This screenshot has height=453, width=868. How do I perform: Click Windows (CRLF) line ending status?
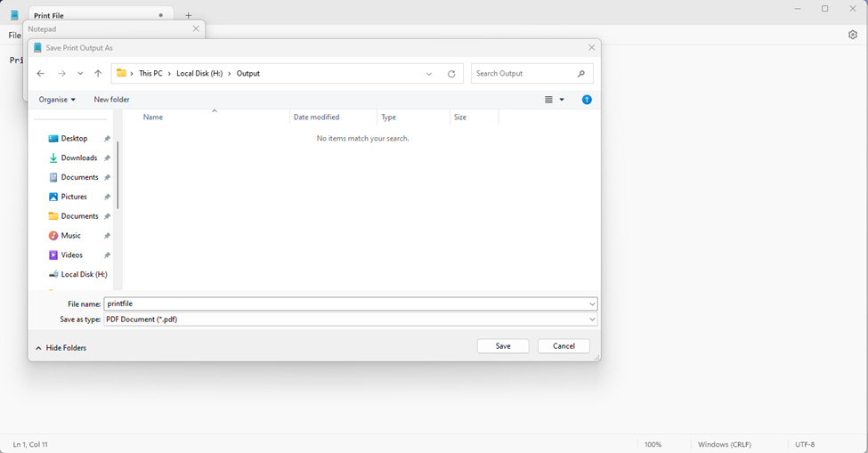[724, 444]
